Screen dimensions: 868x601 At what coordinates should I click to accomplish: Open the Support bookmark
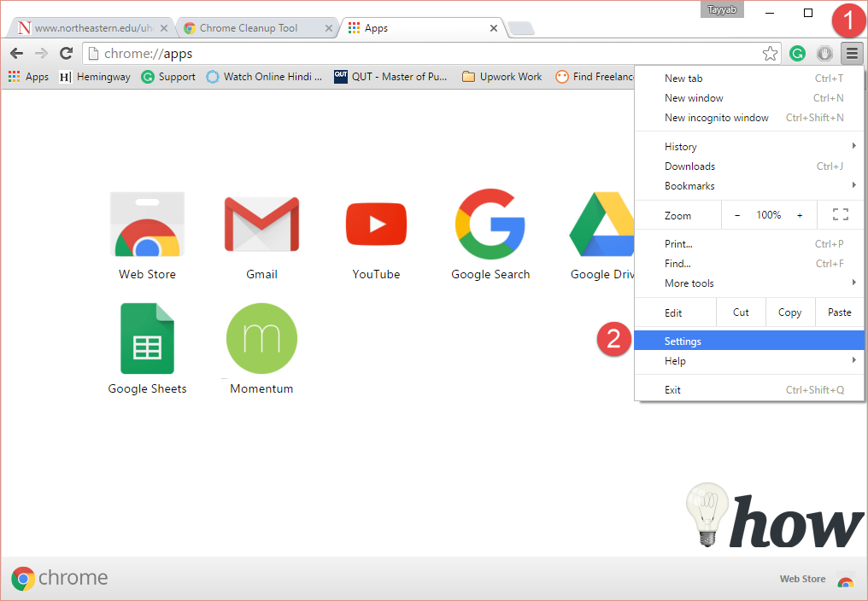click(168, 77)
